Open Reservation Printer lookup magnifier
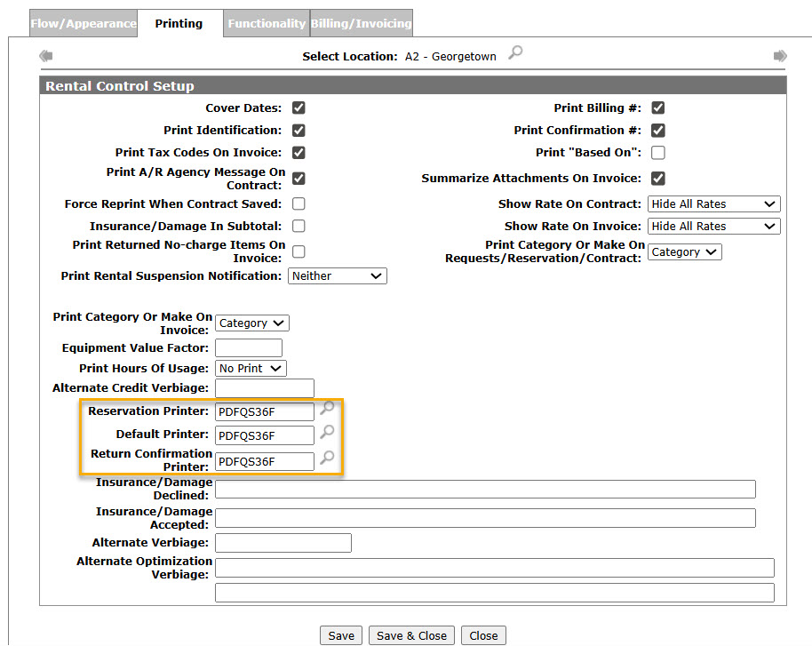The width and height of the screenshot is (812, 646). coord(327,410)
